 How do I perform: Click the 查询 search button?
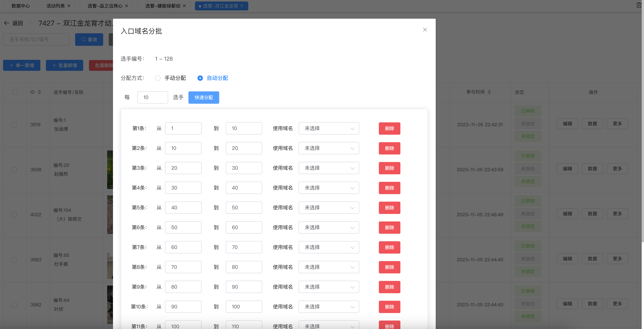pos(89,40)
